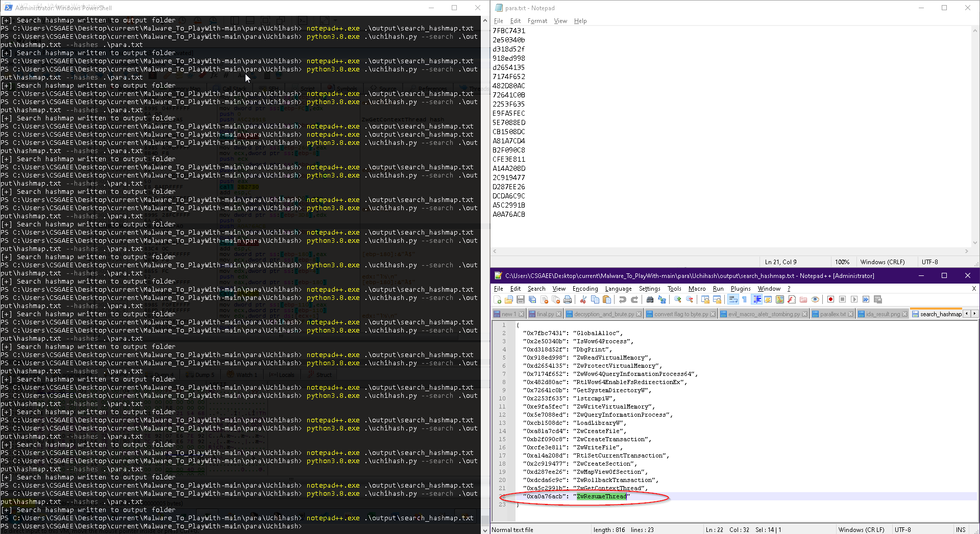Click the PowerShell scrollbar down arrow

(484, 530)
